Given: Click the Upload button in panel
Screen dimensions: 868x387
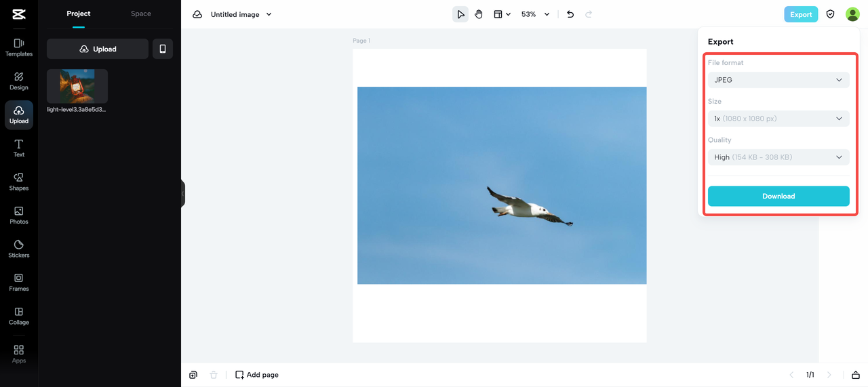Looking at the screenshot, I should [x=98, y=49].
